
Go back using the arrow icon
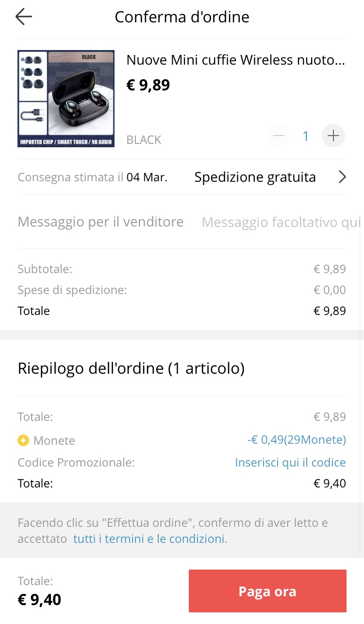coord(23,17)
